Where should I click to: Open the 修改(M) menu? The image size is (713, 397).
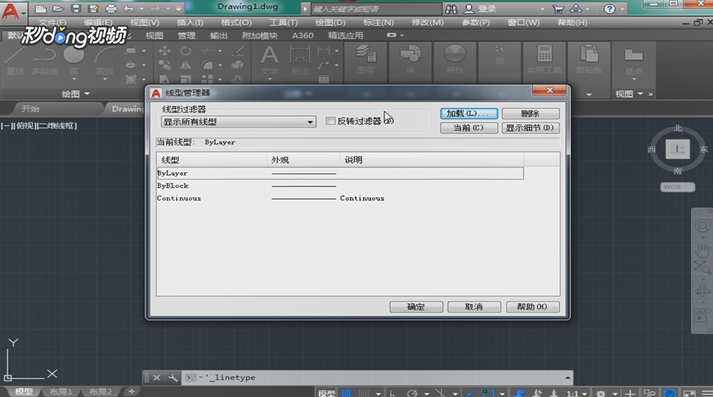click(427, 23)
